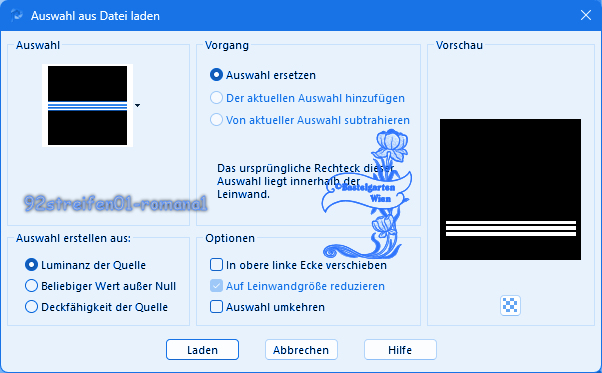Open Hilfe for this dialog

click(x=400, y=350)
